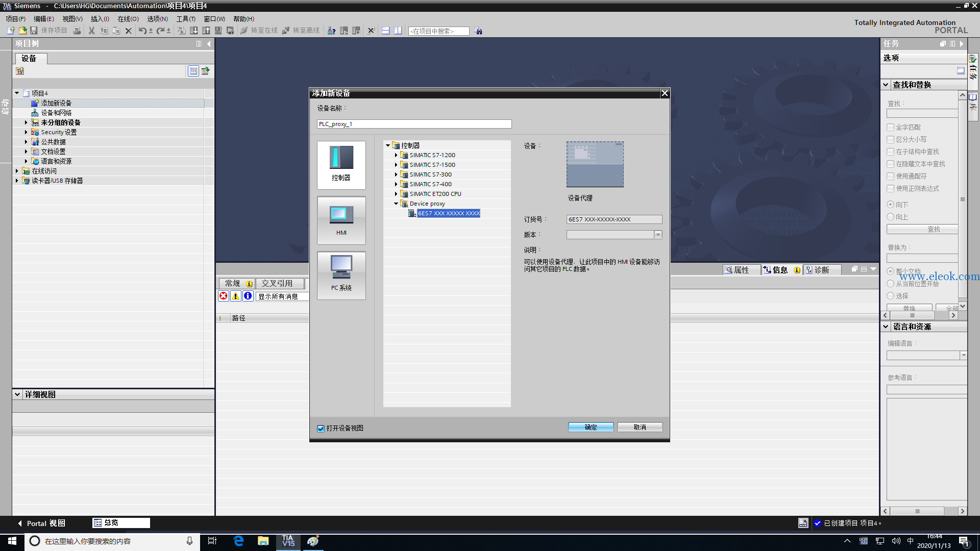The width and height of the screenshot is (980, 551).
Task: Click the download to device icon
Action: [x=194, y=31]
